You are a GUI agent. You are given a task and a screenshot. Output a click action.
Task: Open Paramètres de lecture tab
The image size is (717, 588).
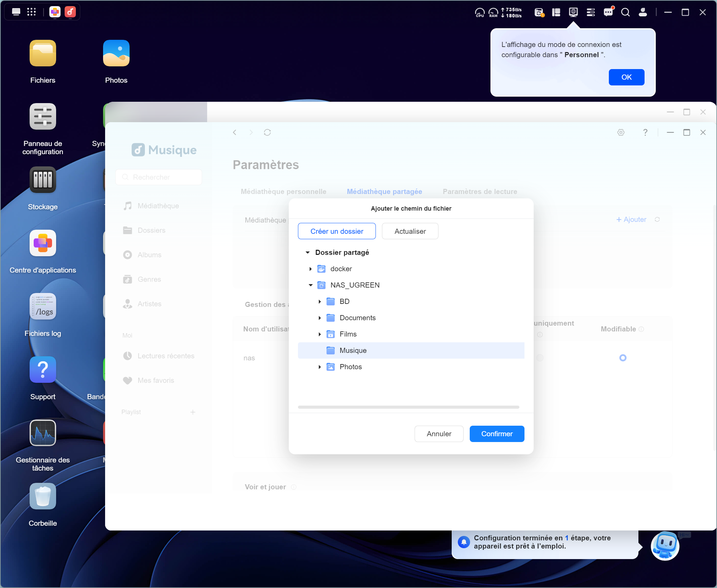point(480,192)
